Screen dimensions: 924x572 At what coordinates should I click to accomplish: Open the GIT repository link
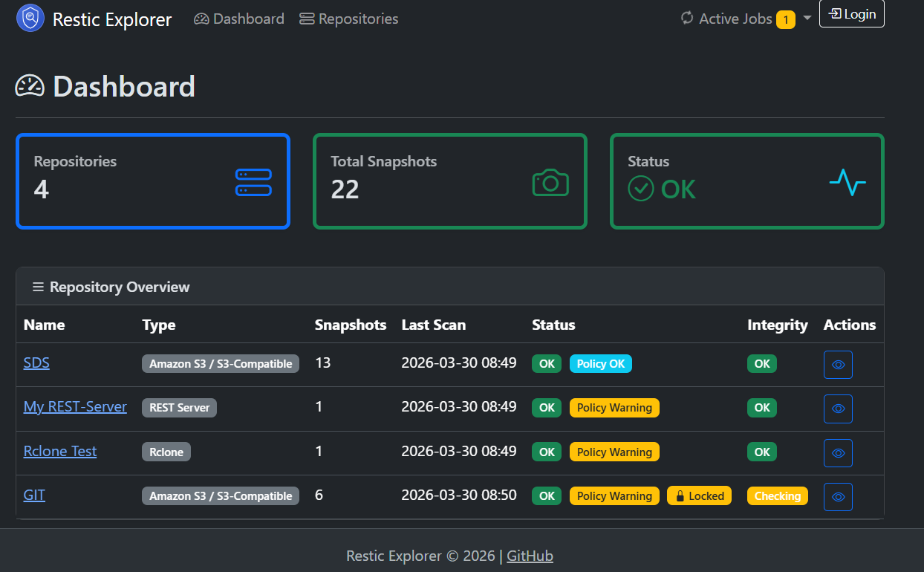tap(34, 495)
